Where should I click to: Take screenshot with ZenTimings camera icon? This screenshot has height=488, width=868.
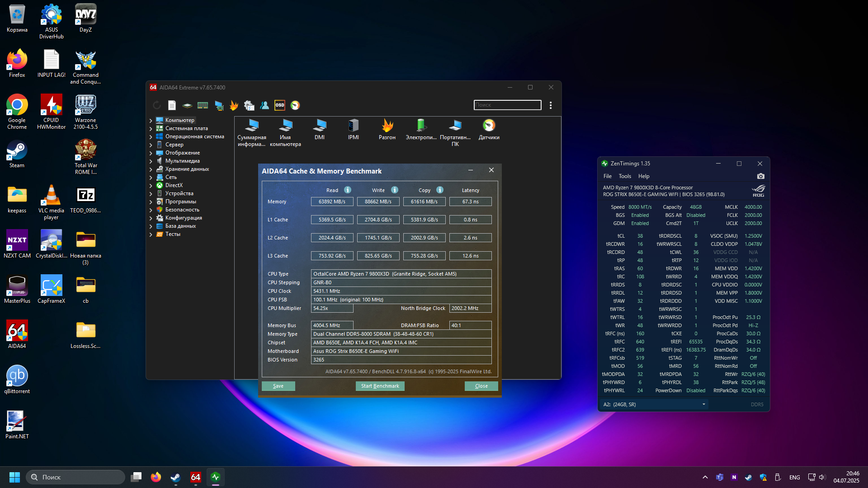coord(760,176)
